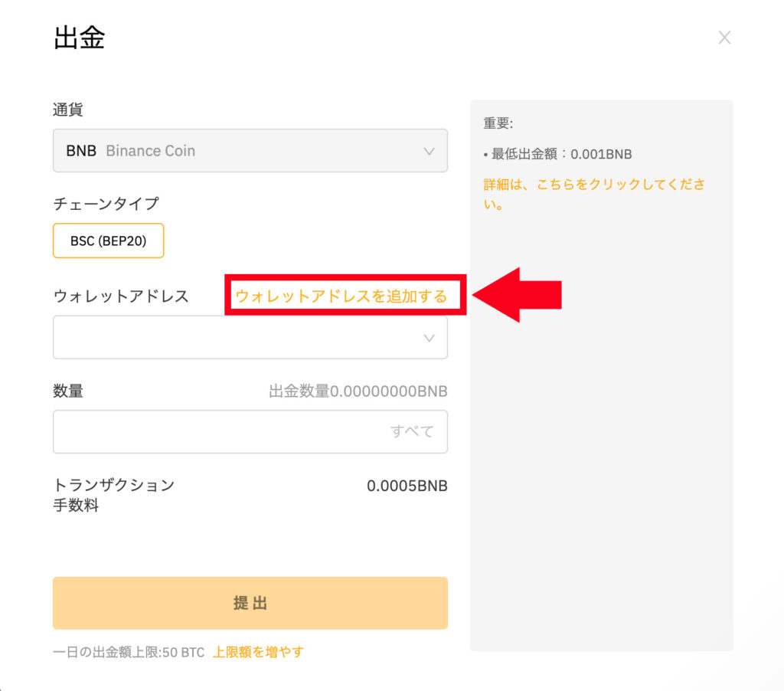Expand the currency chevron beside Binance Coin
Screen dimensions: 784x691
click(x=429, y=151)
